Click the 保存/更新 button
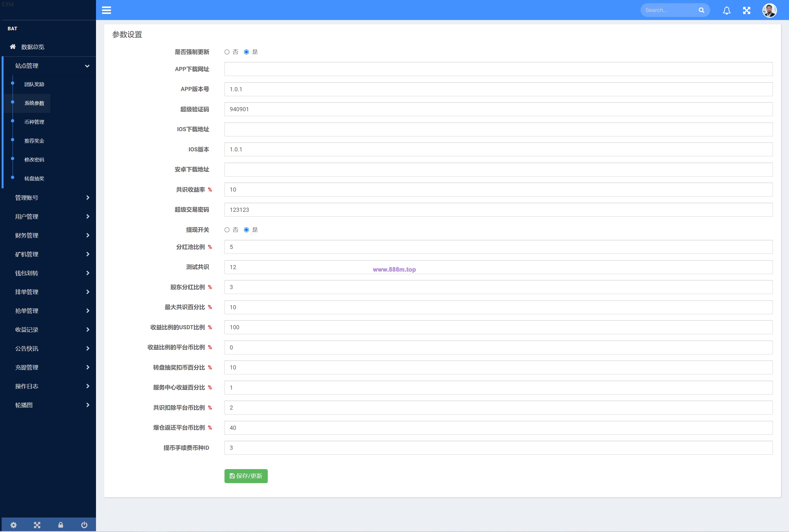The image size is (789, 532). coord(246,476)
